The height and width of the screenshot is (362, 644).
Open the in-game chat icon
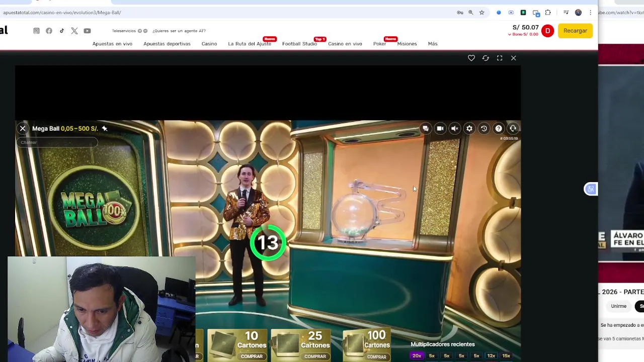tap(426, 128)
